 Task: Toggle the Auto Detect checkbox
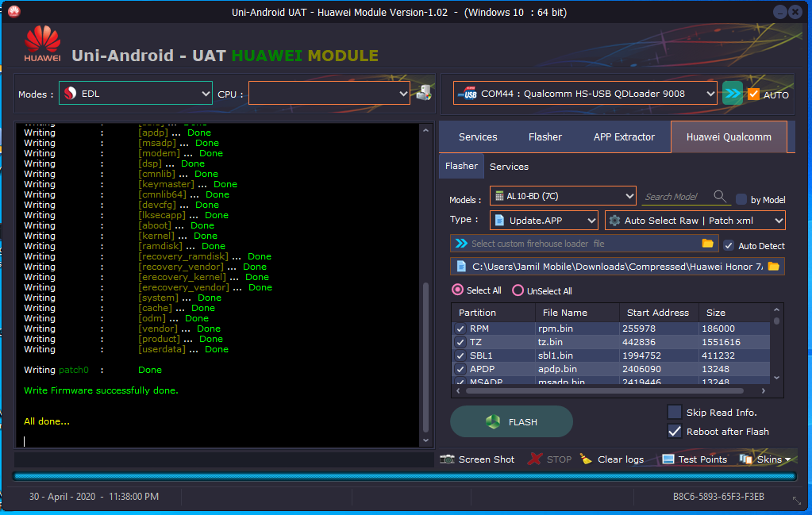(x=729, y=246)
